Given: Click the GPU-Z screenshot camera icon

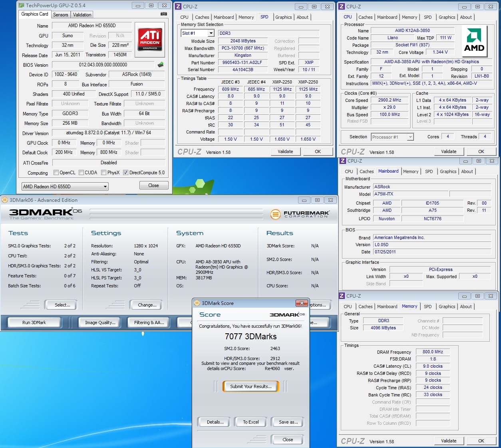Looking at the screenshot, I should pyautogui.click(x=163, y=14).
